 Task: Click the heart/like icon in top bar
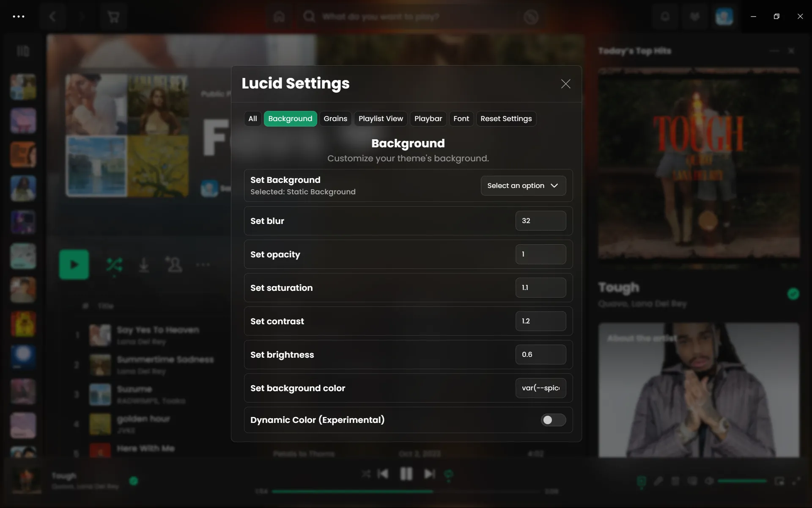click(x=694, y=17)
